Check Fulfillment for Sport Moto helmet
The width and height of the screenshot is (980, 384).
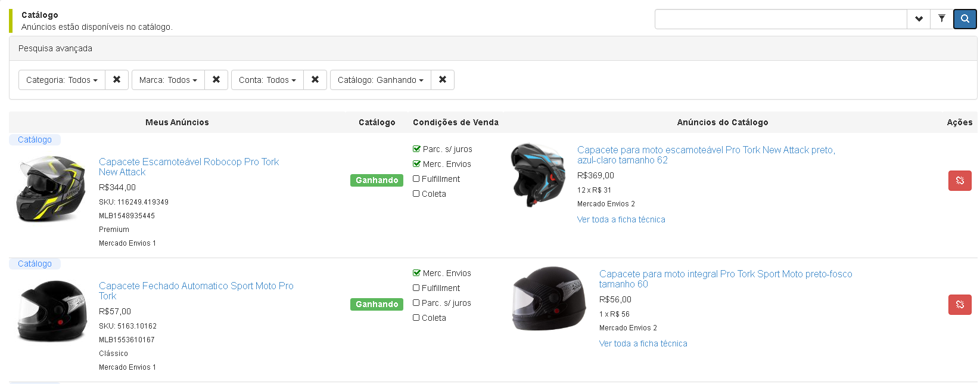coord(416,287)
